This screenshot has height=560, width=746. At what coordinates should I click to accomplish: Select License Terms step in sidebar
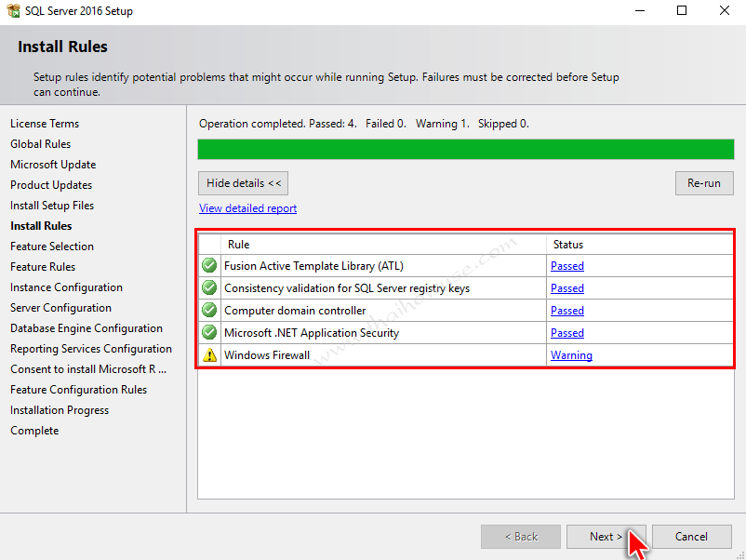pos(45,124)
